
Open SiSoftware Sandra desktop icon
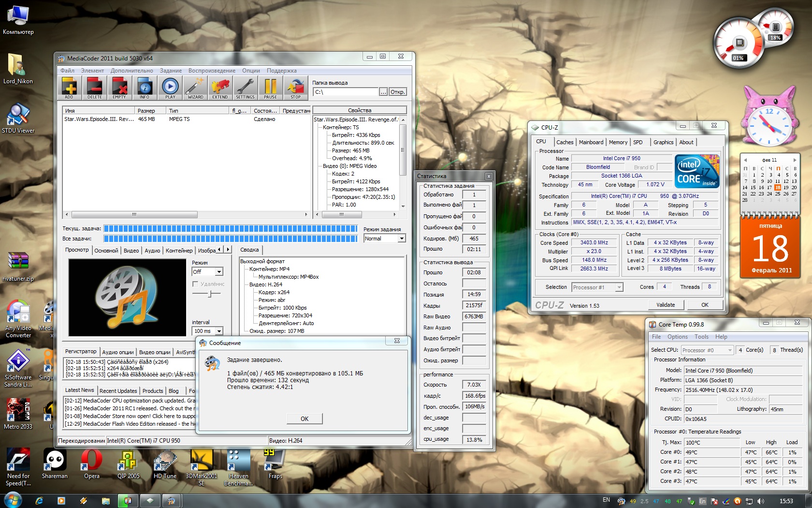pyautogui.click(x=18, y=368)
